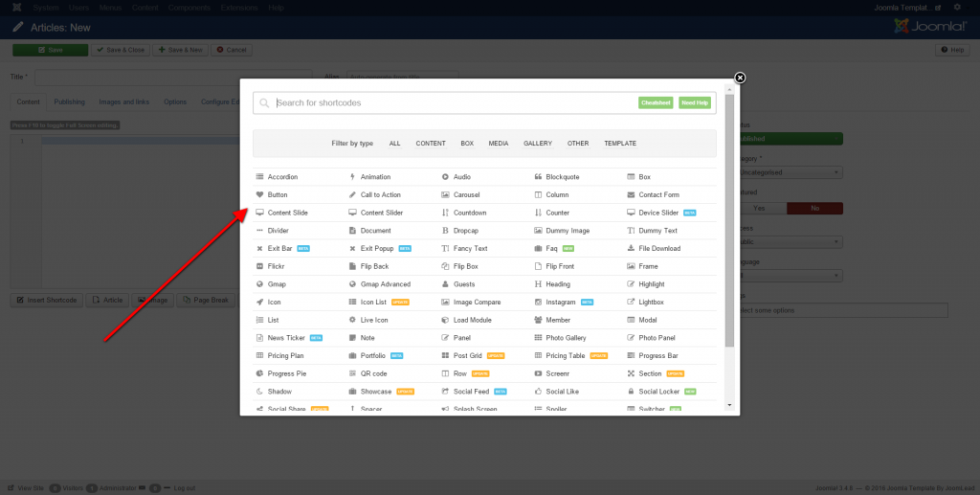Filter shortcodes by BOX type

click(467, 143)
